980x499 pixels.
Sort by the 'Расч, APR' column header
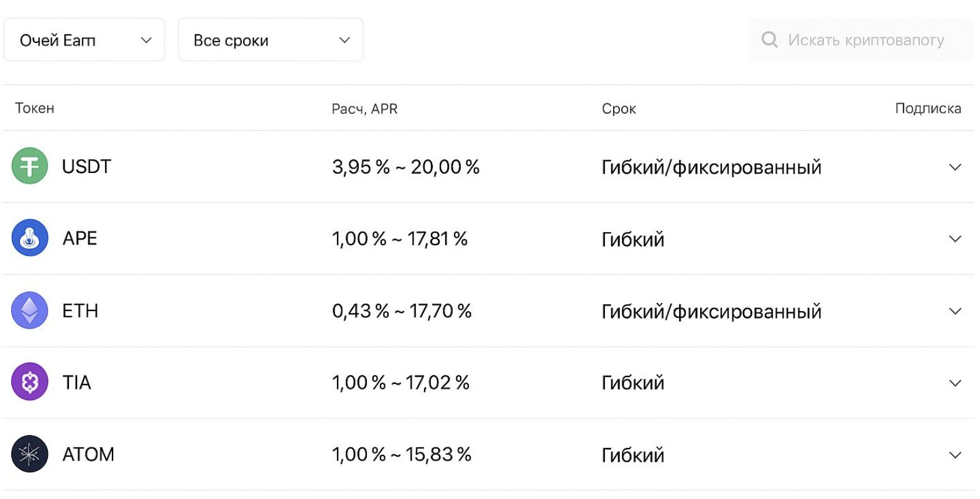coord(364,109)
